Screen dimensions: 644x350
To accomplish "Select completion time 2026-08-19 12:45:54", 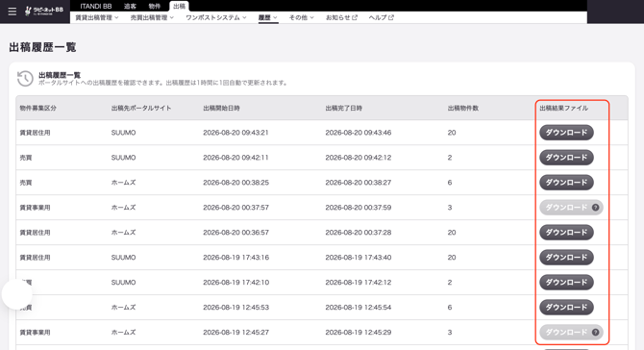I will 359,308.
